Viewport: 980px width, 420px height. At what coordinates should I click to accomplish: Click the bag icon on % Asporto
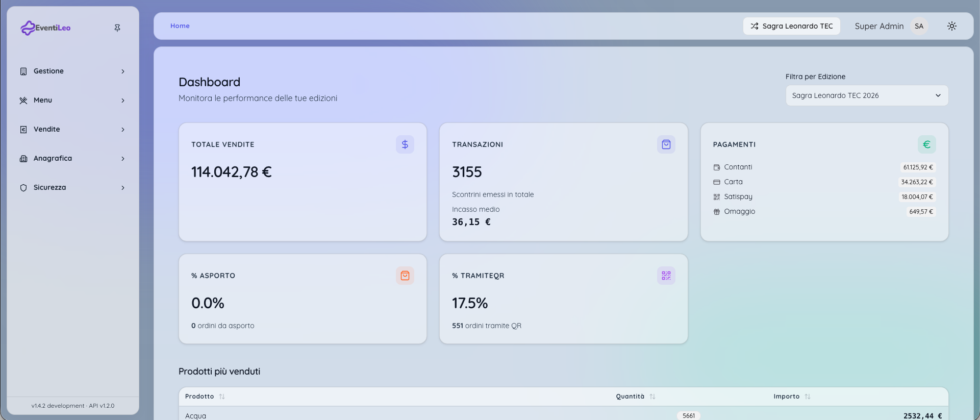[405, 276]
